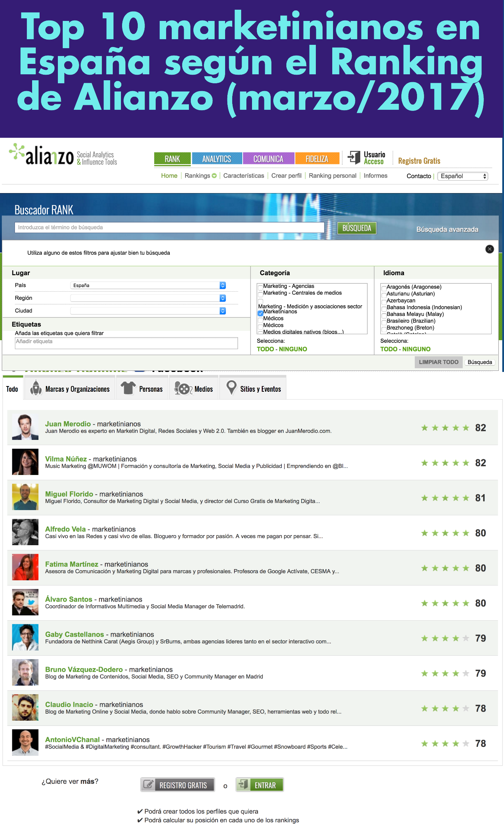Click Gaby Castellanos's profile photo
The height and width of the screenshot is (829, 504).
(x=25, y=637)
